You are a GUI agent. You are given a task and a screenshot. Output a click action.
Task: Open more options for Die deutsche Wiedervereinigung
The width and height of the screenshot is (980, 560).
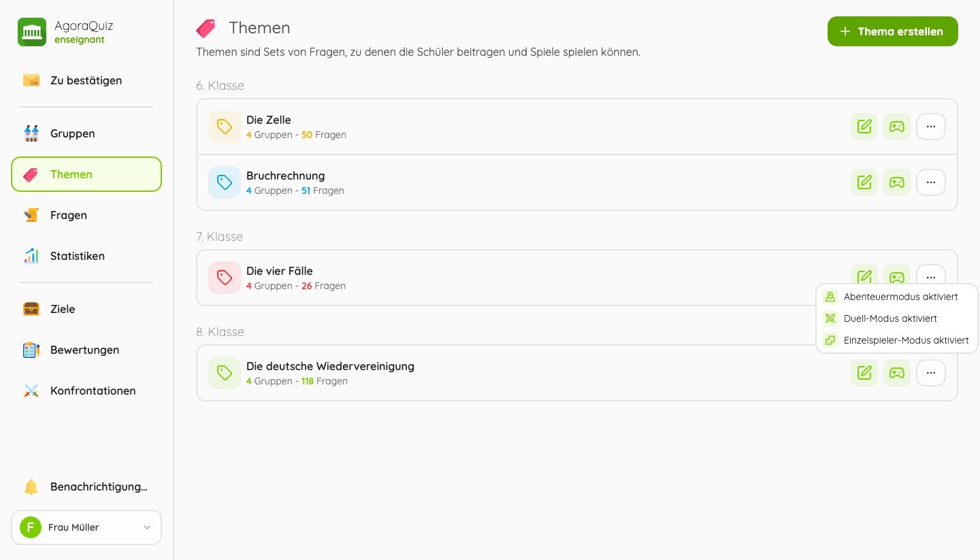click(931, 373)
